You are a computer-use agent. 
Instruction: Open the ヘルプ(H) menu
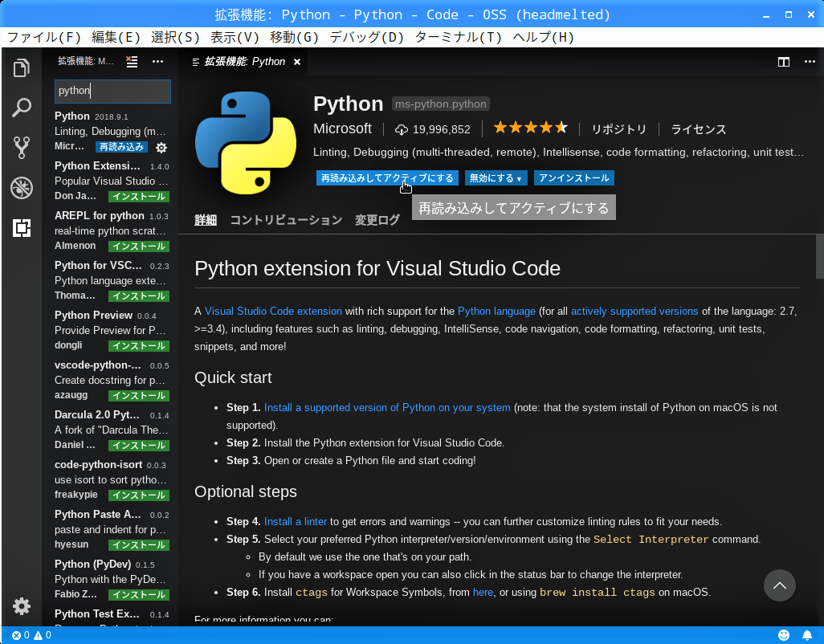tap(544, 37)
